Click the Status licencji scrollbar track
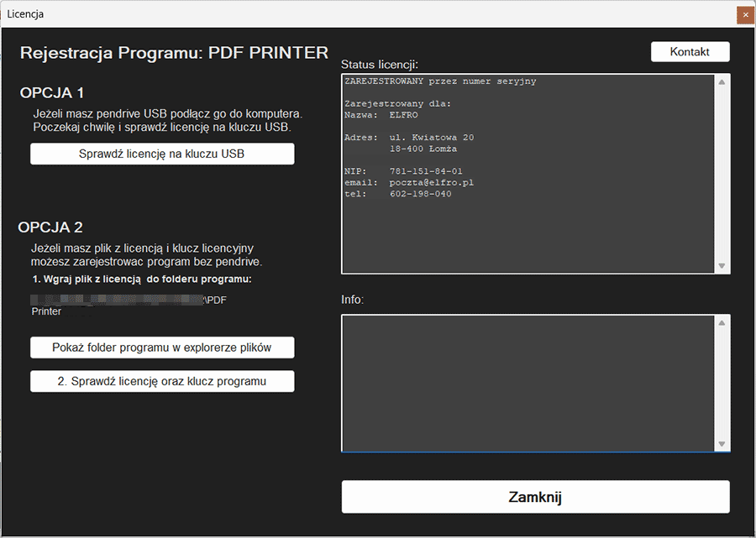 tap(722, 174)
